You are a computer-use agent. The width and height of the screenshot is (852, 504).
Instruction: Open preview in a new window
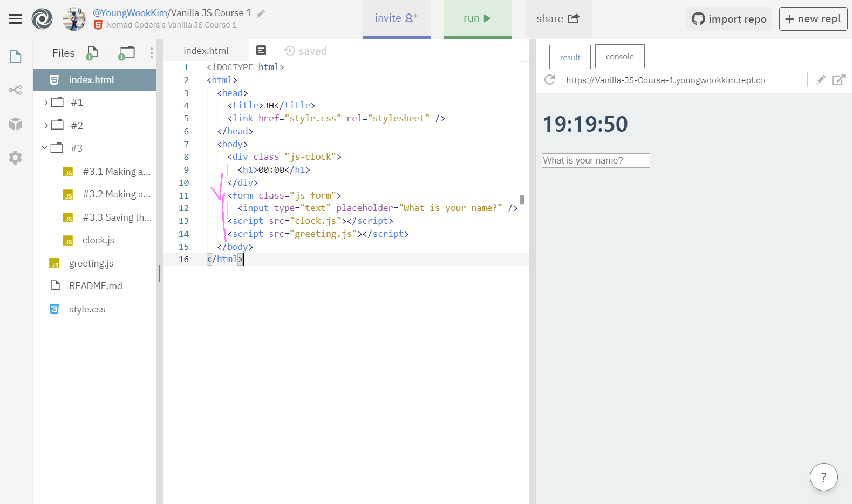coord(839,80)
